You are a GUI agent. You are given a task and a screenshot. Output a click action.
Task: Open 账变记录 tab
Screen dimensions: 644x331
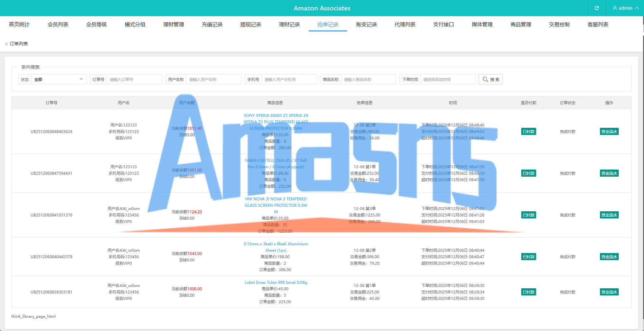point(366,25)
